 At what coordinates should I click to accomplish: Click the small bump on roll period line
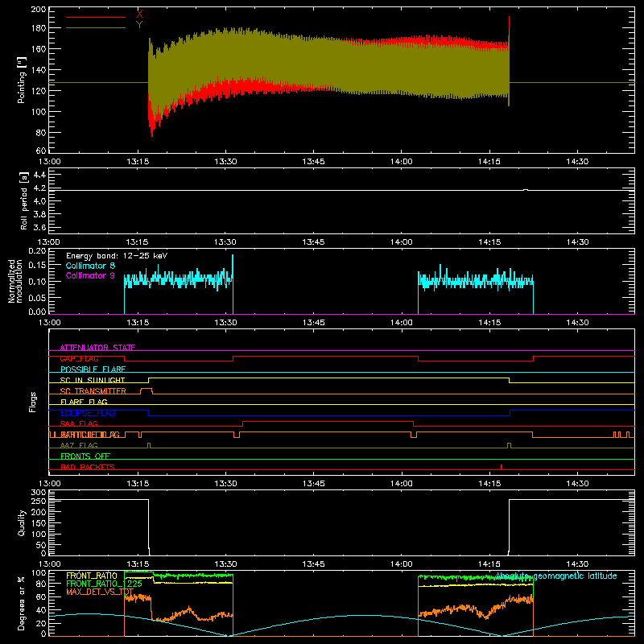point(526,190)
